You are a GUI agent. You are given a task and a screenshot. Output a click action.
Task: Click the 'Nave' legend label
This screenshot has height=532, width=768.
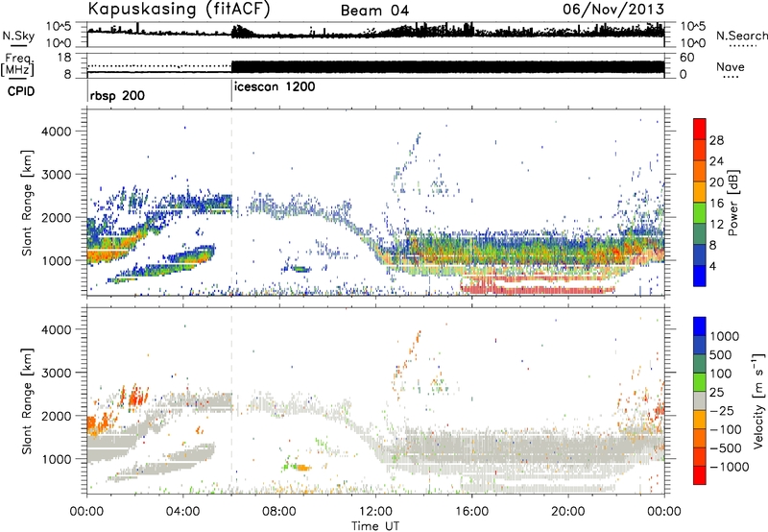[x=730, y=67]
